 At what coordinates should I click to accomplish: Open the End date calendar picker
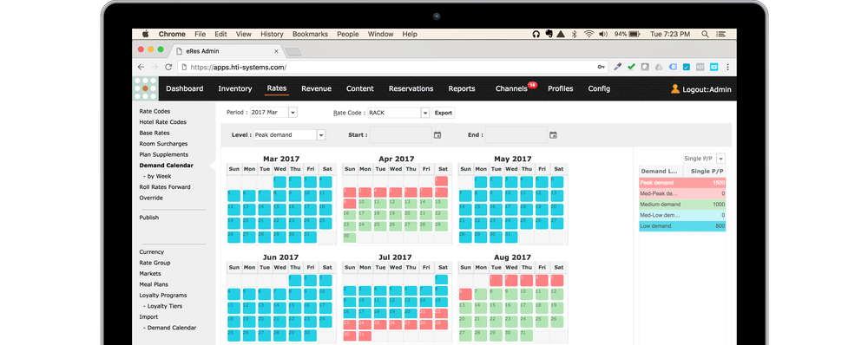tap(553, 135)
